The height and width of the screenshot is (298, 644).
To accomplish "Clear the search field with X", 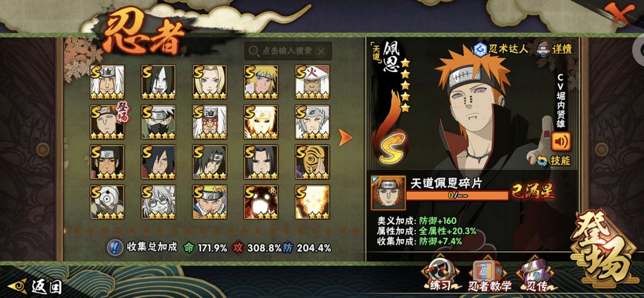I will click(x=321, y=51).
